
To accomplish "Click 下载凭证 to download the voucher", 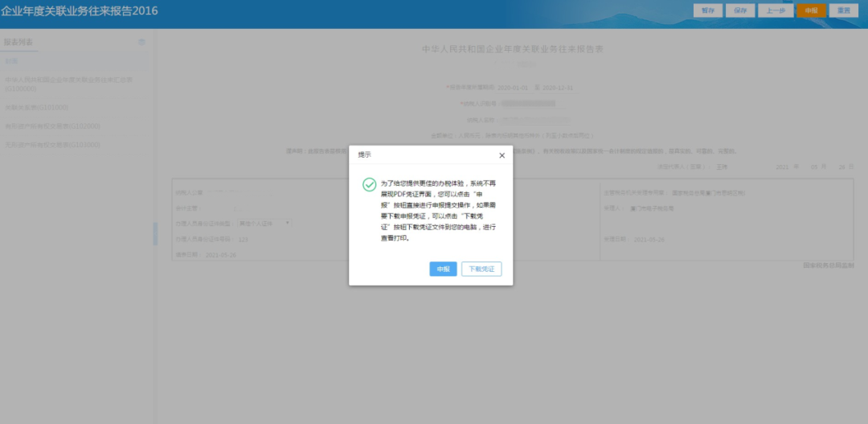I will [481, 269].
